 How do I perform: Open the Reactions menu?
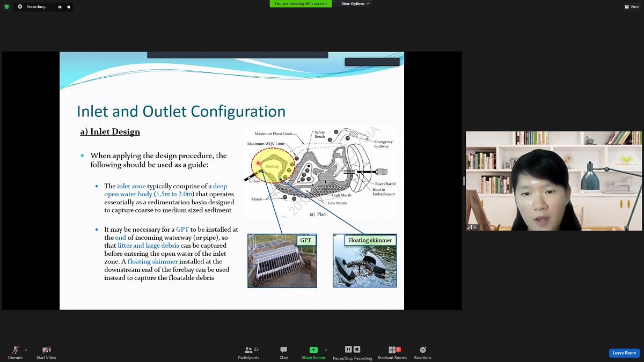[x=423, y=352]
